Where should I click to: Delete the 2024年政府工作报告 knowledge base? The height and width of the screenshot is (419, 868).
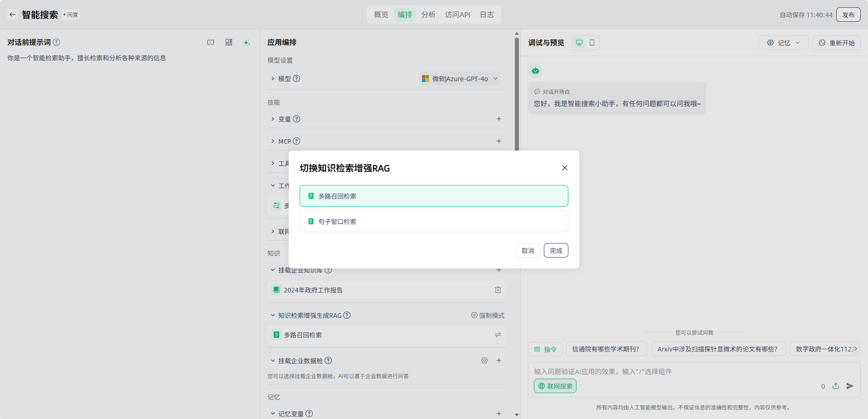[498, 290]
